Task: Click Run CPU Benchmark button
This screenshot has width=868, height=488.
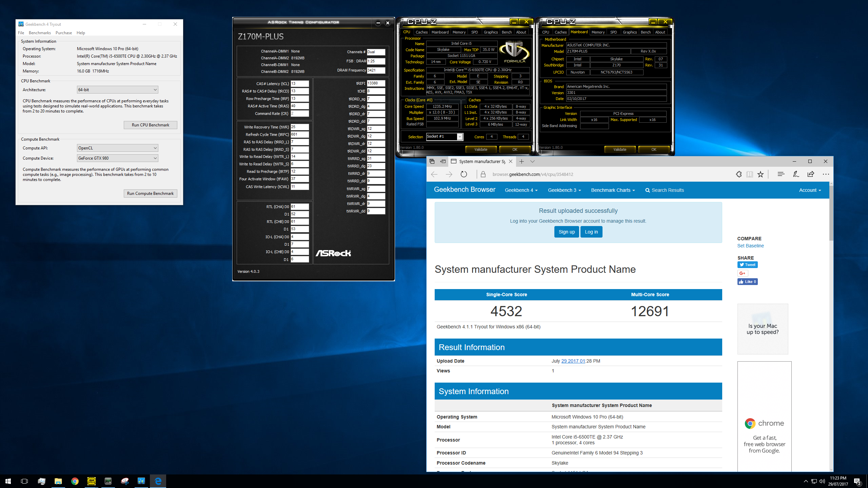Action: click(150, 125)
